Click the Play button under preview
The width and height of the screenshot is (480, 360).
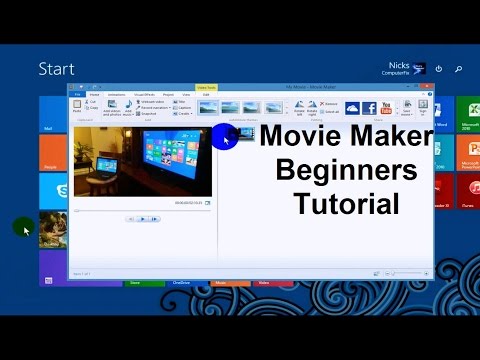tap(143, 219)
